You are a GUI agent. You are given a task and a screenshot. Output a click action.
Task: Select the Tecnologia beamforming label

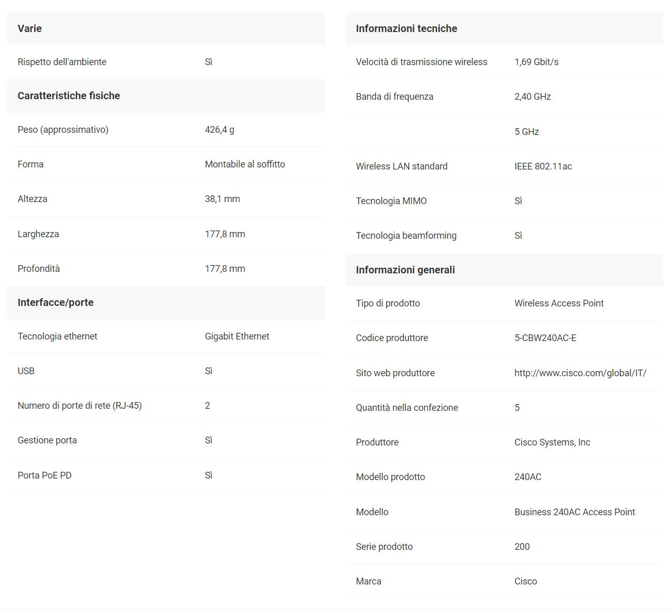click(406, 236)
